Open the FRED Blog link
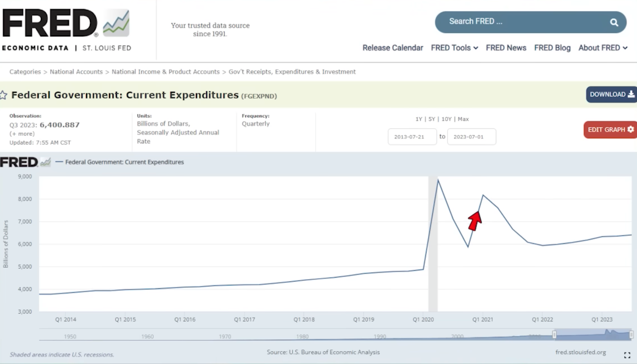The image size is (637, 364). 552,48
